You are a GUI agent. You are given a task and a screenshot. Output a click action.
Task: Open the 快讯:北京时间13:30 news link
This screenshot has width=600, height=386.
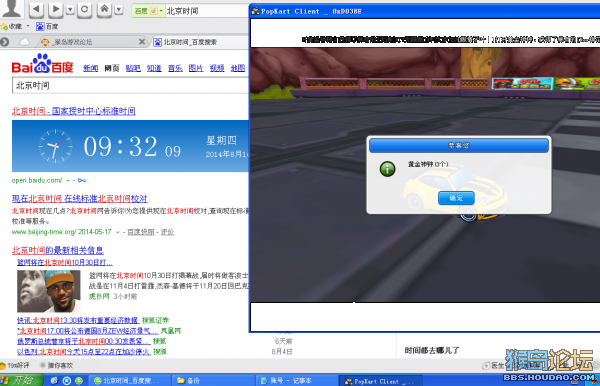78,320
